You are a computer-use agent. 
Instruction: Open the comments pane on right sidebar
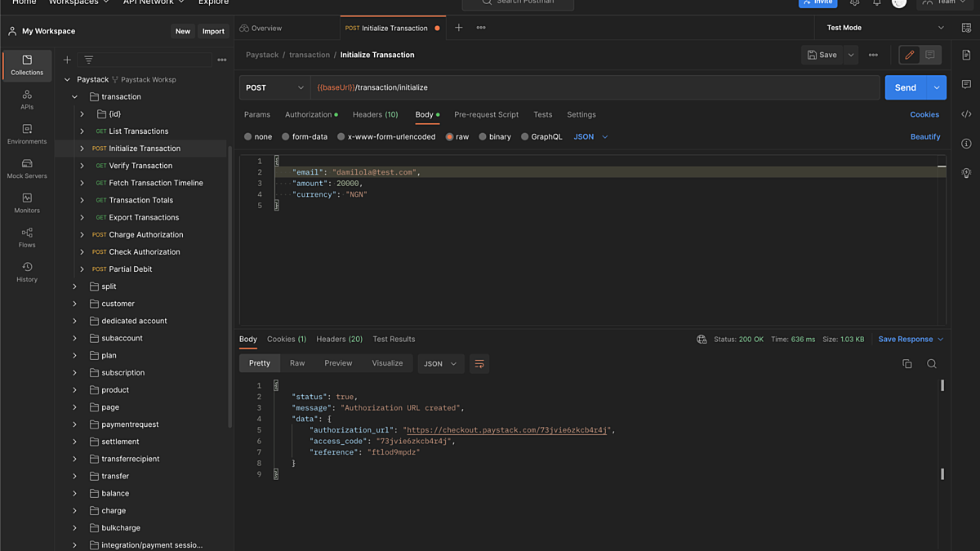pos(966,84)
